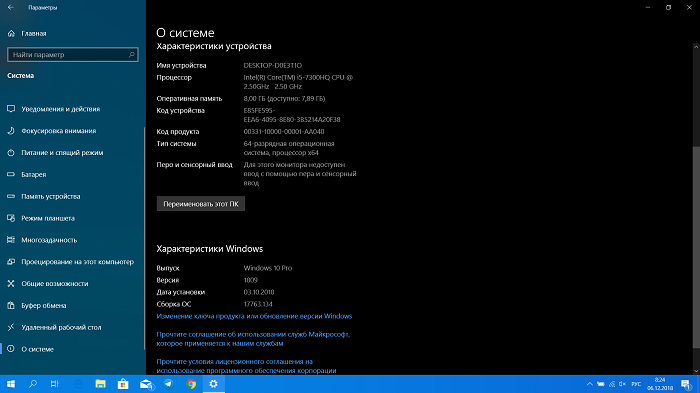Screen dimensions: 700x393
Task: Select install date 03.10.2018 value
Action: click(259, 292)
